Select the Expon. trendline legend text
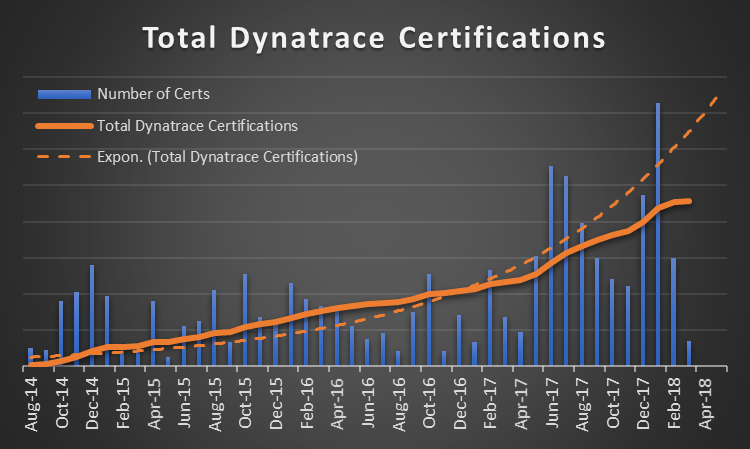Viewport: 750px width, 449px height. pos(227,157)
